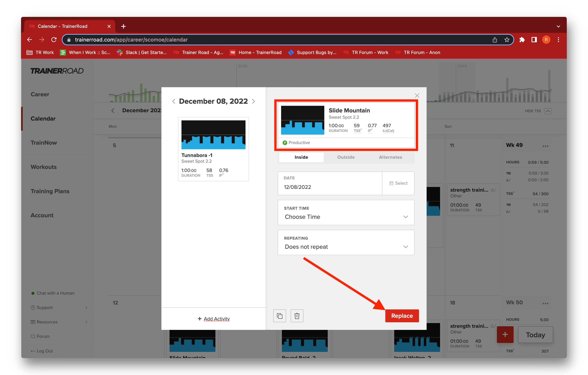This screenshot has height=375, width=588.
Task: Open the When I Work bookmark
Action: click(x=85, y=52)
